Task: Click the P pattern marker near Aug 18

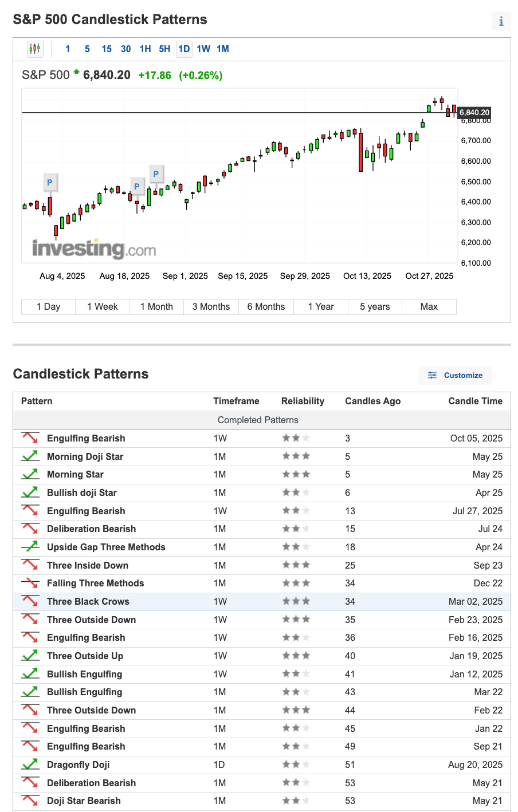Action: coord(136,186)
